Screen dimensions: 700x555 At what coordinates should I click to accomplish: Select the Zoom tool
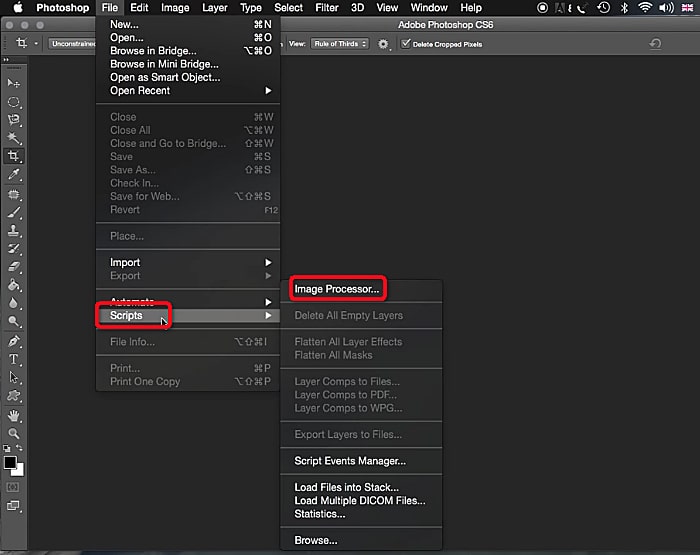(x=13, y=434)
